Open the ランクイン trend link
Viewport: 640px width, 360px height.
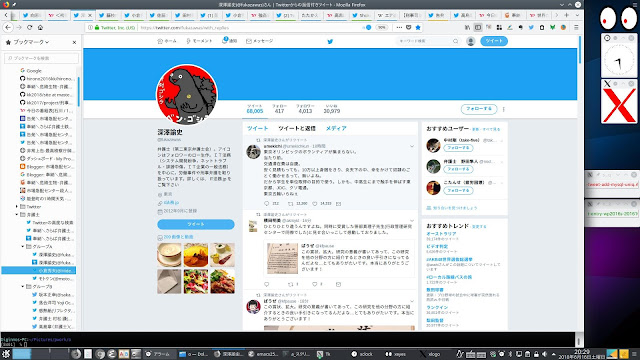(x=437, y=307)
